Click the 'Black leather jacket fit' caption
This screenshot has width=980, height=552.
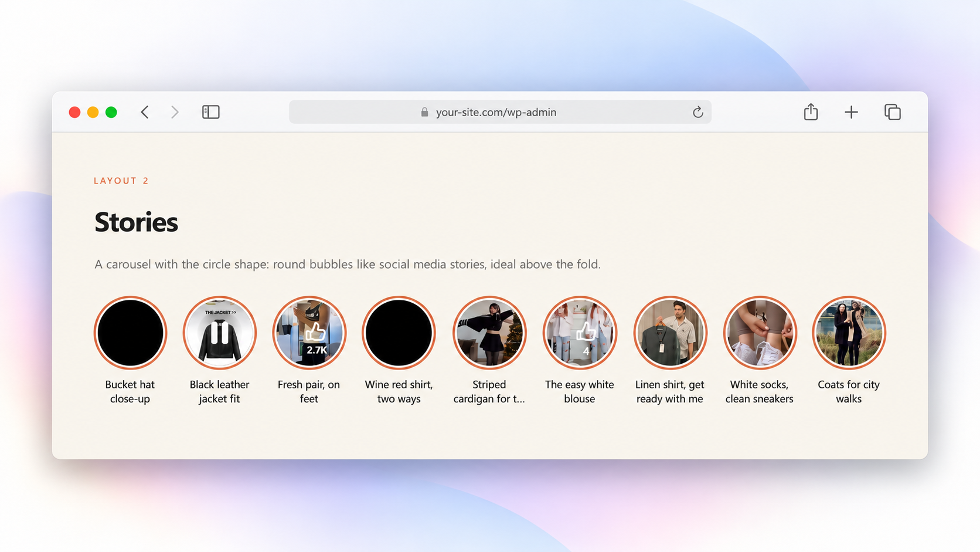tap(220, 392)
